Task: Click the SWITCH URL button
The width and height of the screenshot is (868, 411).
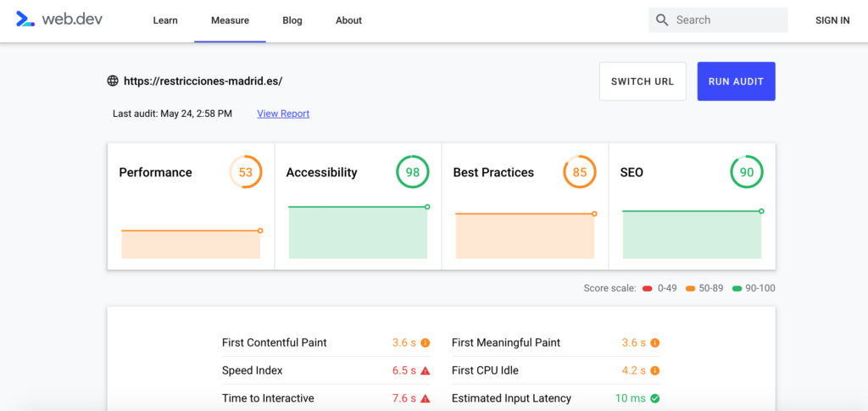Action: 643,81
